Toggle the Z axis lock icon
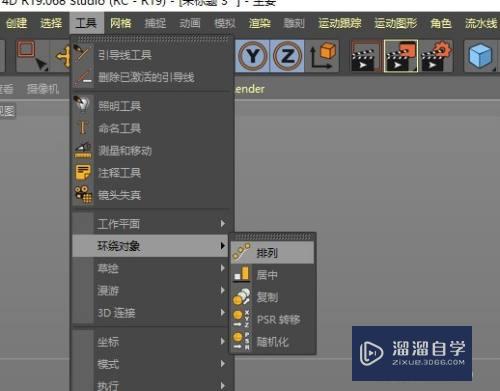 (x=287, y=56)
